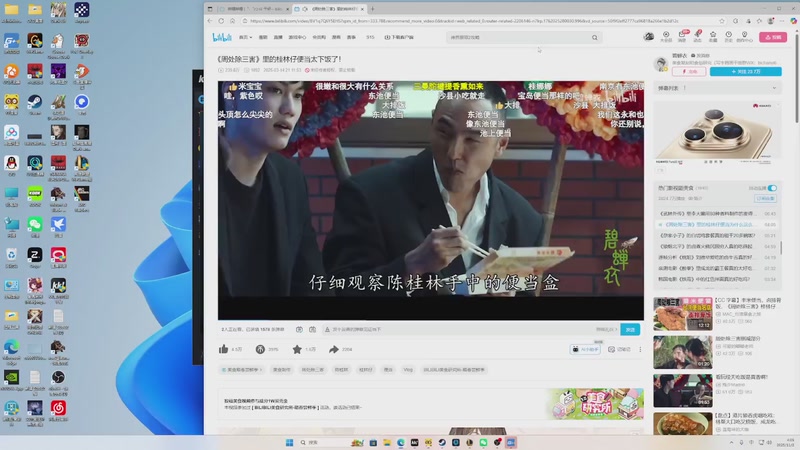Open recommended video thumbnail with 01:20 duration
Screen dimensions: 800x450
(x=683, y=352)
